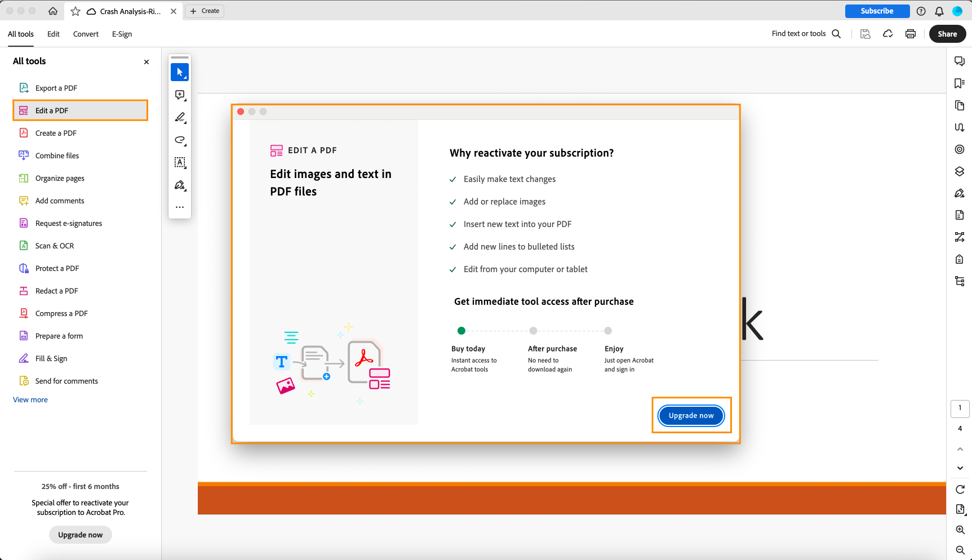Click Upgrade now in the dialog

[690, 415]
